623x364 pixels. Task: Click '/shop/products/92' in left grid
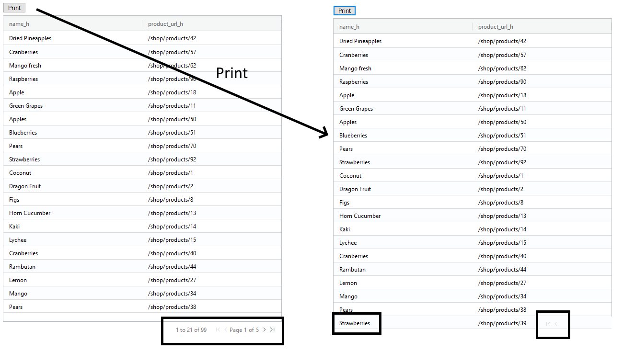click(x=172, y=159)
